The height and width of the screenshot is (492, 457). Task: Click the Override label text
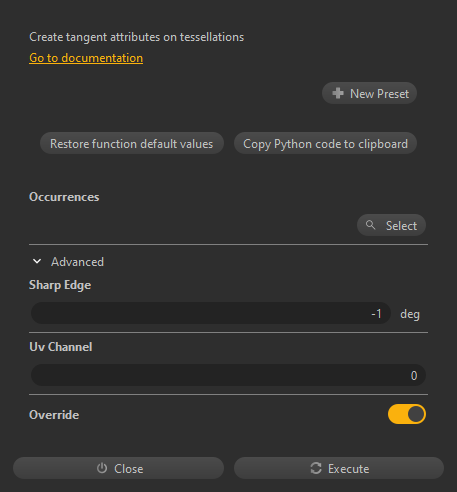54,415
